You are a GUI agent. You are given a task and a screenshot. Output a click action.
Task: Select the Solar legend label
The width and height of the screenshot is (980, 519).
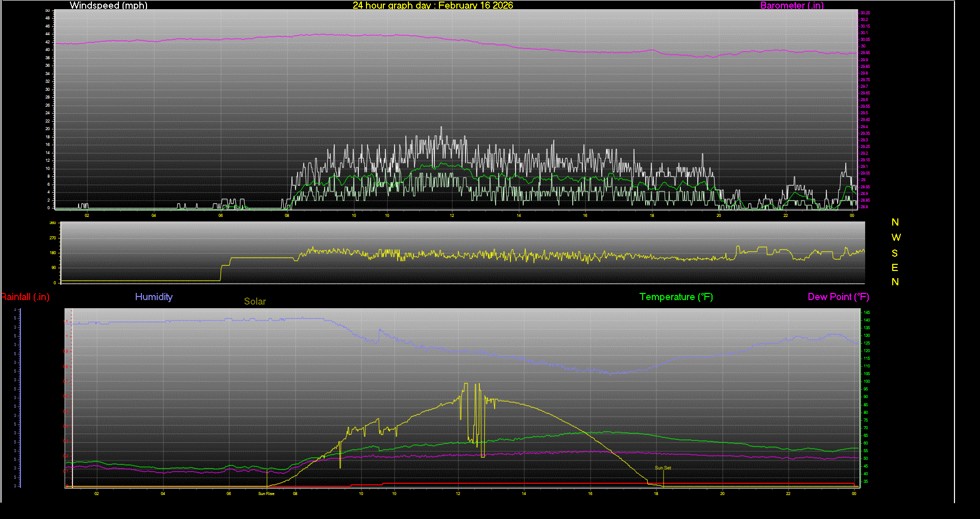click(x=255, y=302)
